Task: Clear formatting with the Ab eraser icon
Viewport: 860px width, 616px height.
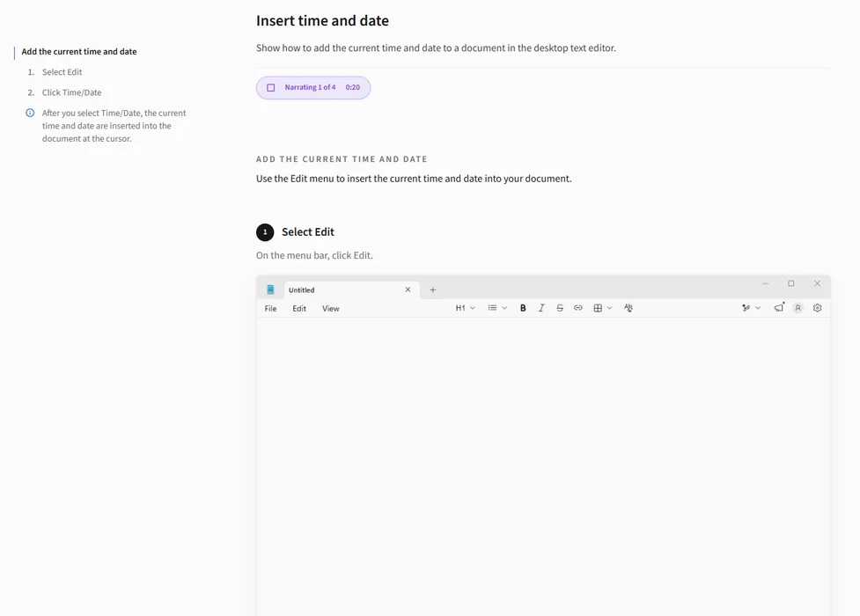Action: coord(628,308)
